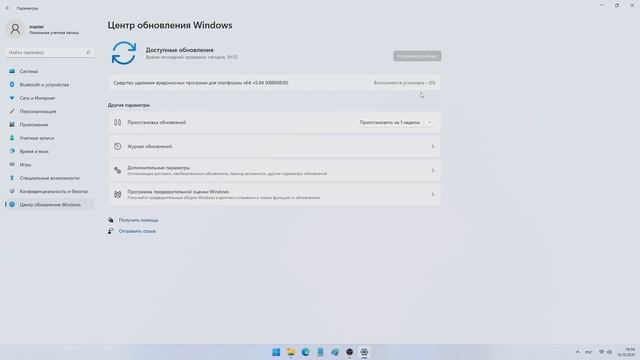The image size is (640, 360).
Task: Open the Windows Start menu
Action: 276,352
